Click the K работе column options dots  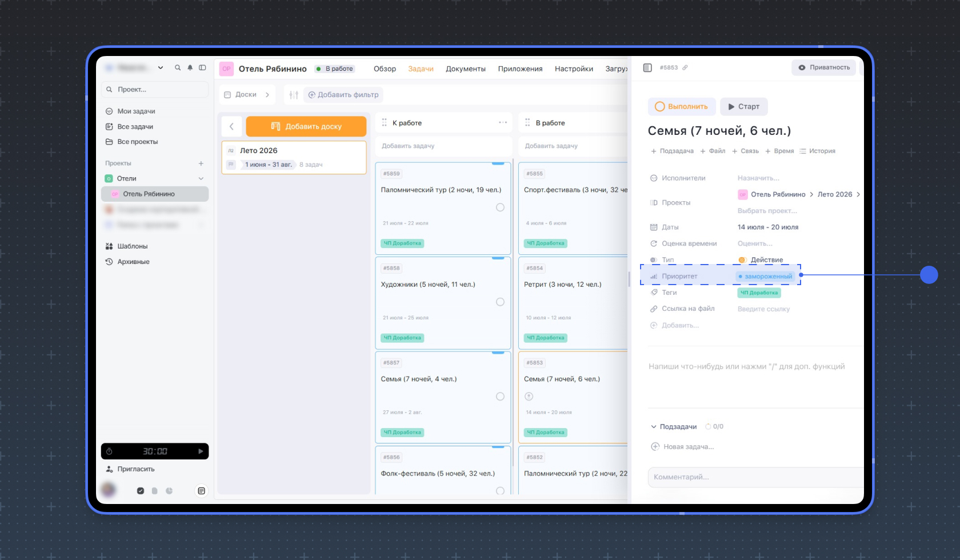pyautogui.click(x=503, y=123)
